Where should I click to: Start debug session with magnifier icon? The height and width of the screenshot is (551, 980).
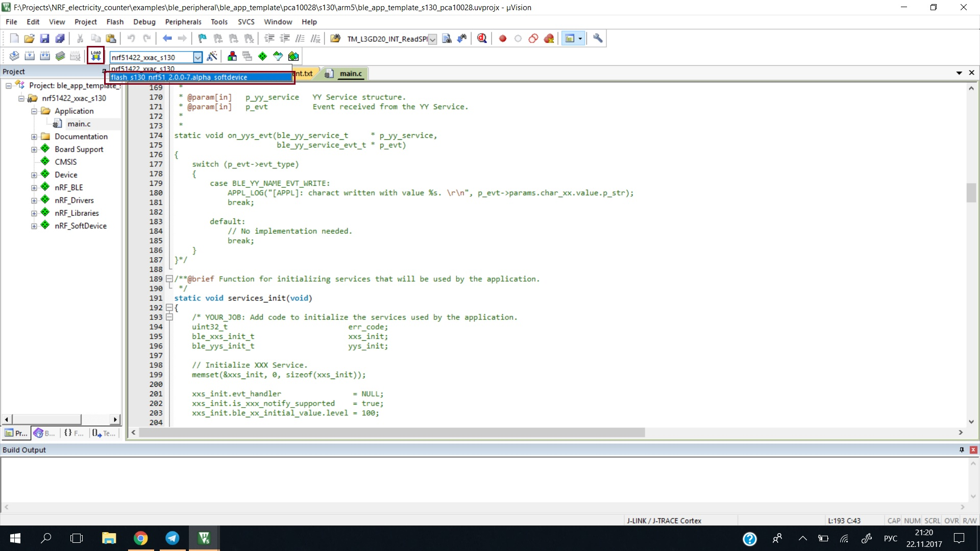482,38
